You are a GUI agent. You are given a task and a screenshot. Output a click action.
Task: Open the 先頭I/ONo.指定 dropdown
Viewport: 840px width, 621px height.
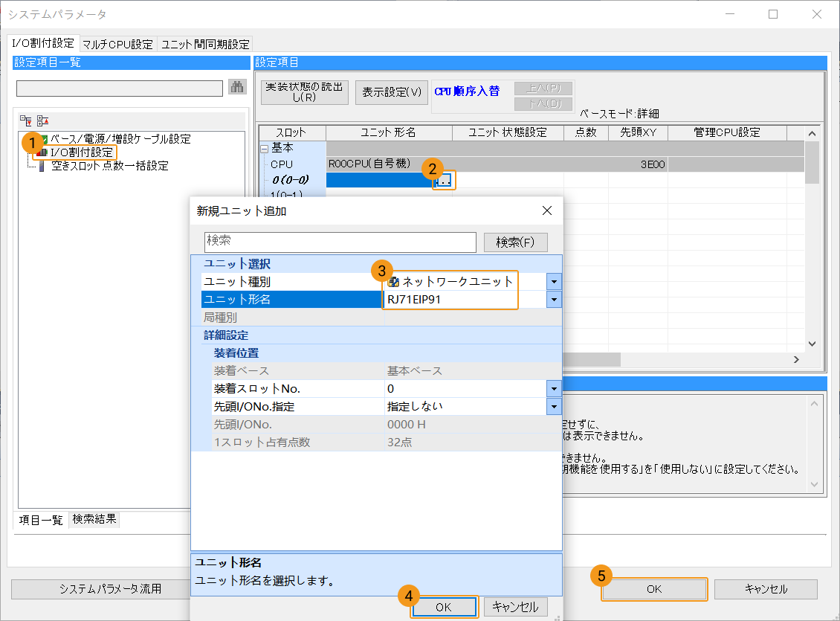pyautogui.click(x=553, y=407)
